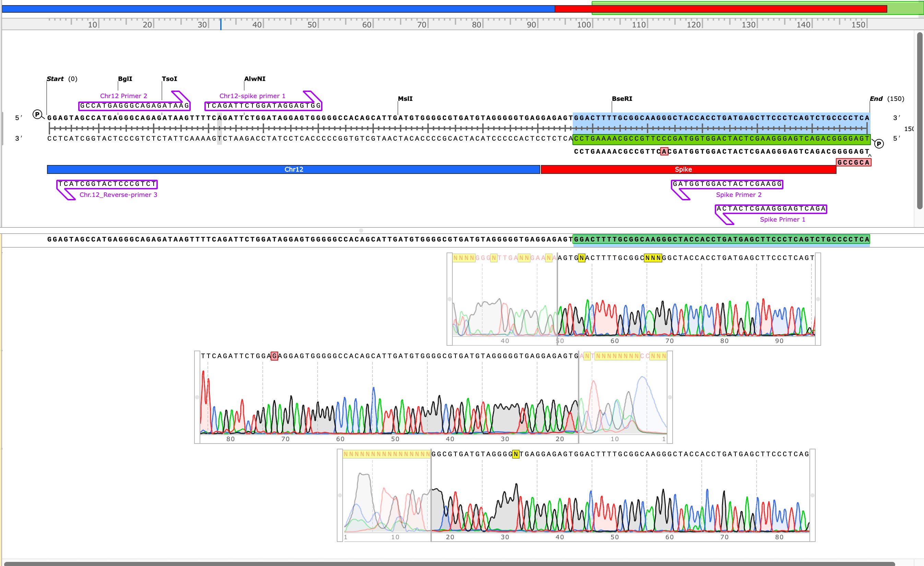Click the 5' phosphate icon at the sequence start

[x=37, y=114]
